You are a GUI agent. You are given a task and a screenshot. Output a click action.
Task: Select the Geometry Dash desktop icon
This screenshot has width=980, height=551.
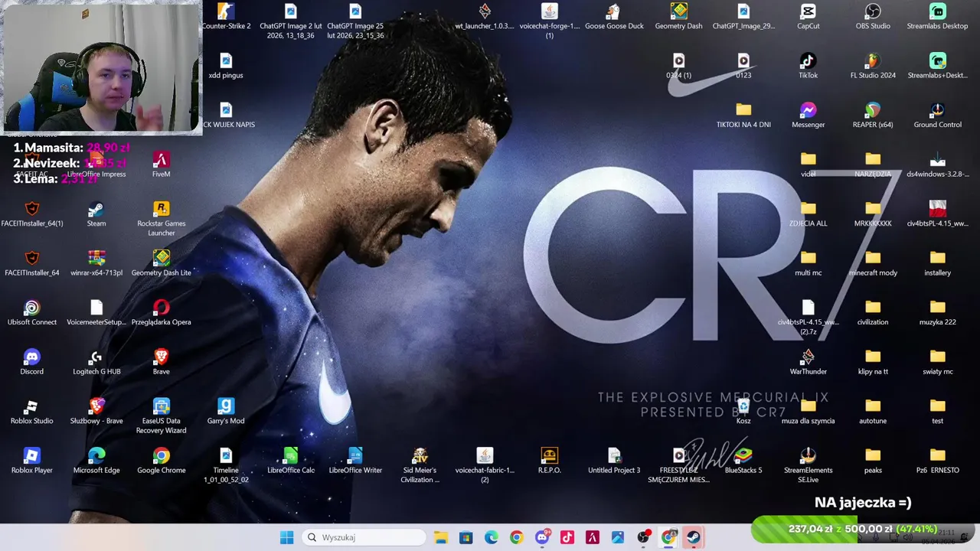(678, 16)
